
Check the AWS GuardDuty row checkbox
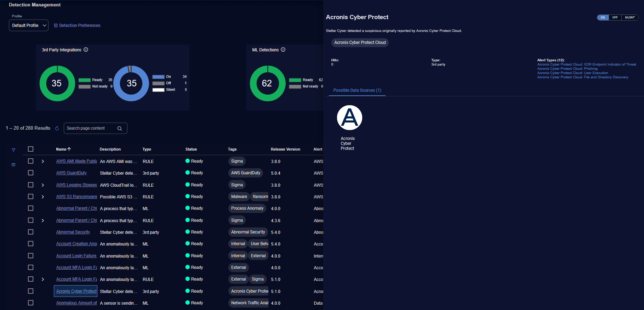pyautogui.click(x=30, y=173)
